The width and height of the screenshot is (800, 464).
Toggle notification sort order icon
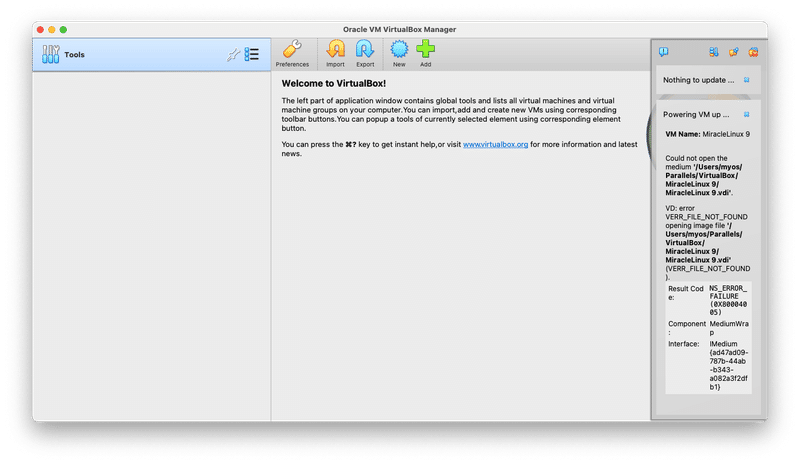[x=714, y=52]
